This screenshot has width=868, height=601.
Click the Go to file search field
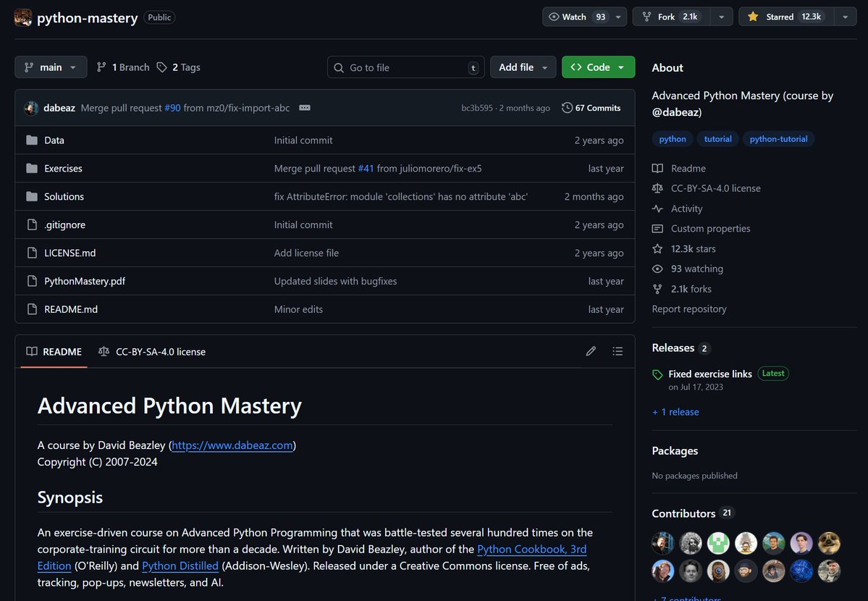click(x=406, y=67)
